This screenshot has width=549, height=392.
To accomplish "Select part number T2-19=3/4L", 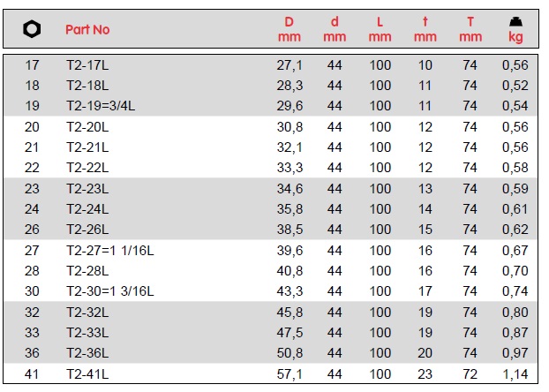I will [101, 106].
